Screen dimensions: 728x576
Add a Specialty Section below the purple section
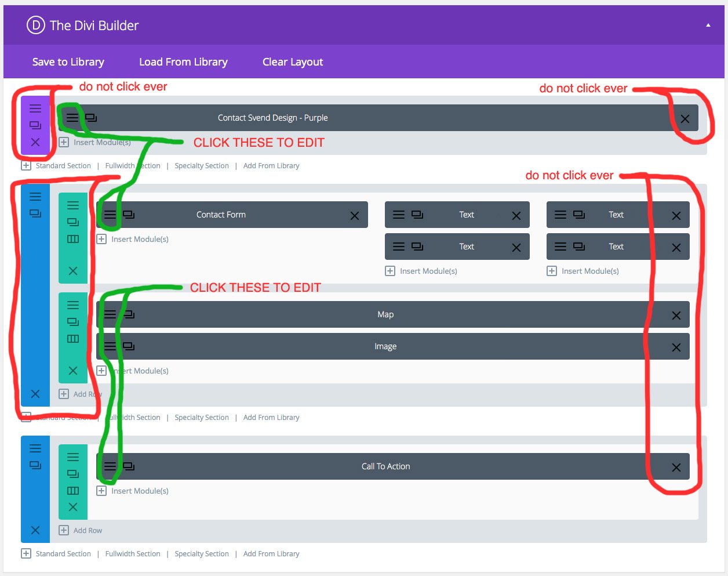click(x=202, y=166)
